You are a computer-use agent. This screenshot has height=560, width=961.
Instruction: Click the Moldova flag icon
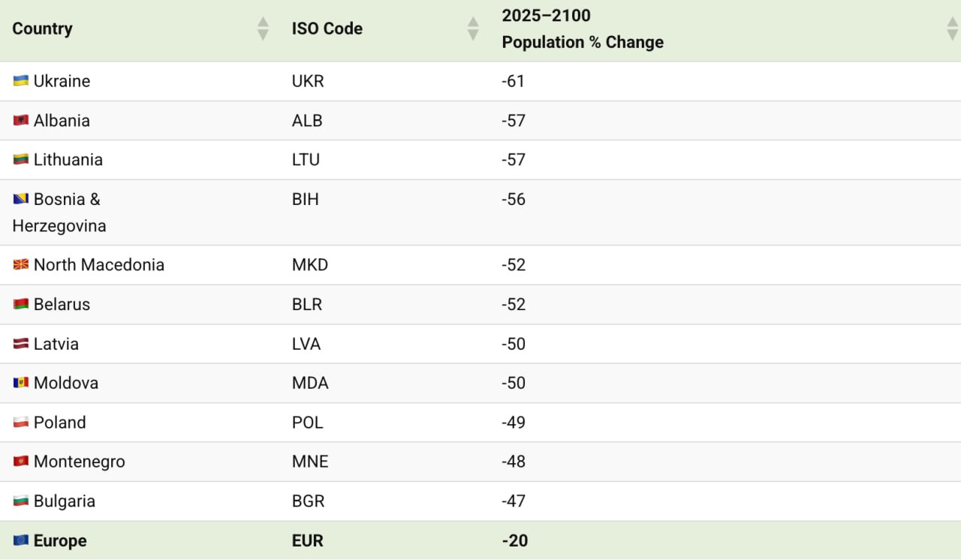(x=20, y=383)
